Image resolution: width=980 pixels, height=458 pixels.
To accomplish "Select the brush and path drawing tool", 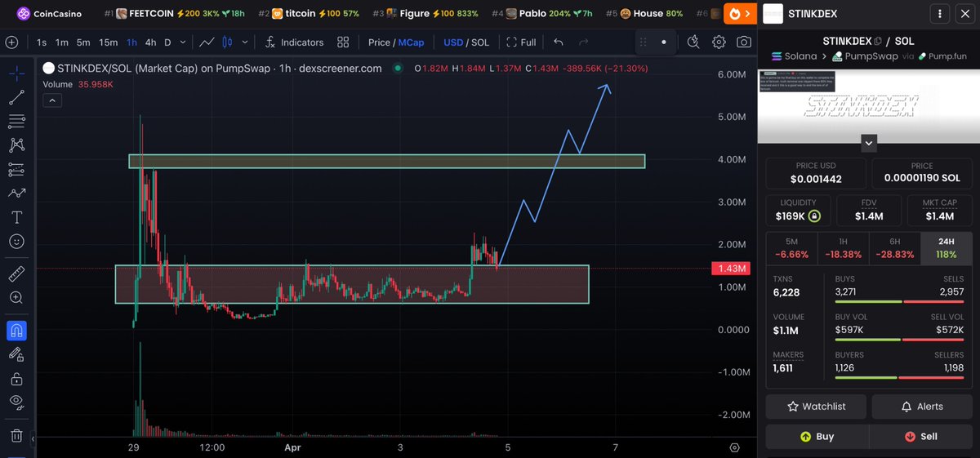I will click(16, 193).
